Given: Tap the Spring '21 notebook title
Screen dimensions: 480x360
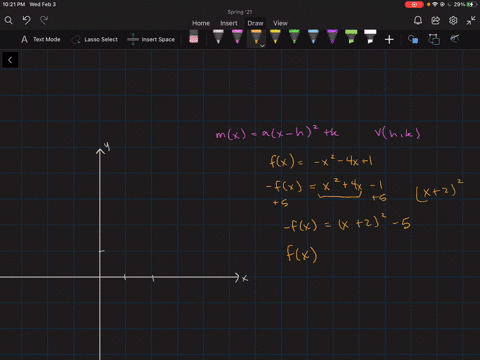Looking at the screenshot, I should pos(240,12).
